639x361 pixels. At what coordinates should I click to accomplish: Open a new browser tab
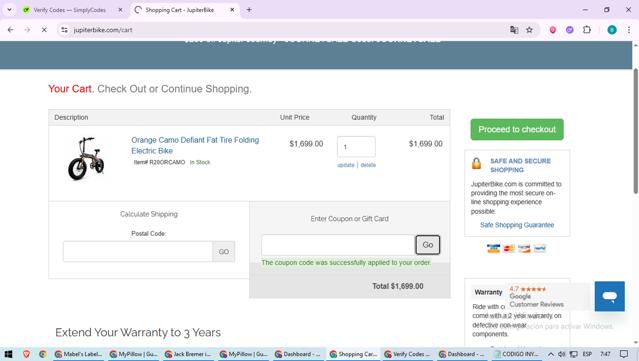[249, 10]
